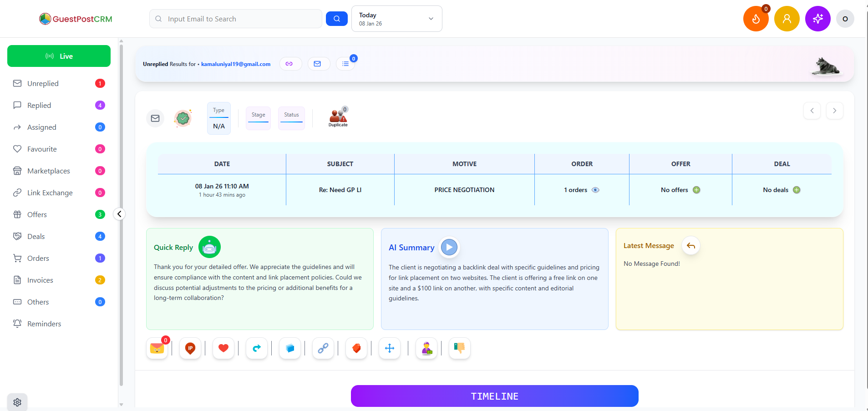Click the IP location pin icon

click(x=190, y=348)
